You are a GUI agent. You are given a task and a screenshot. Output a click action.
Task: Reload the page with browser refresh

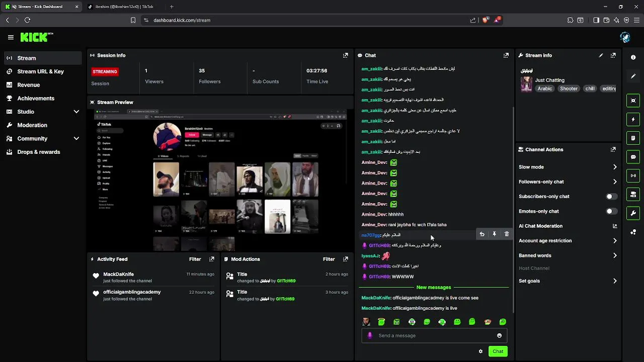point(27,20)
